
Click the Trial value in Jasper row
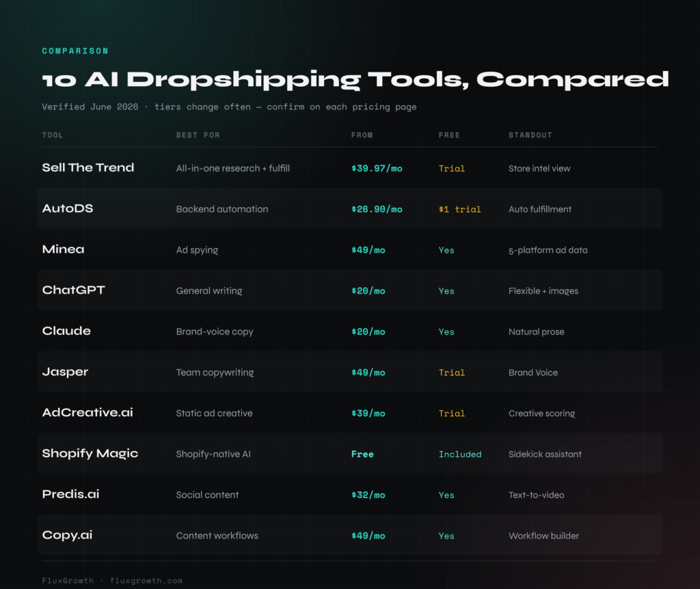(x=452, y=372)
